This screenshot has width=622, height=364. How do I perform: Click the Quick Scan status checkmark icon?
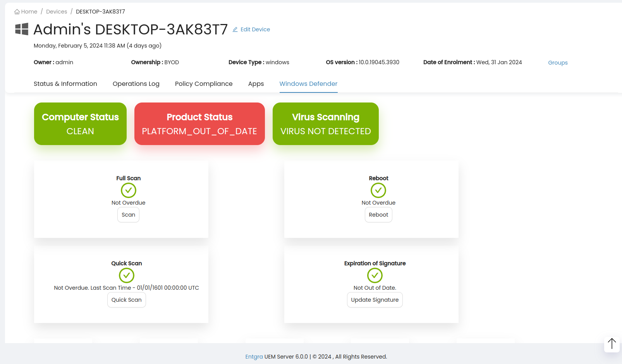pos(127,275)
